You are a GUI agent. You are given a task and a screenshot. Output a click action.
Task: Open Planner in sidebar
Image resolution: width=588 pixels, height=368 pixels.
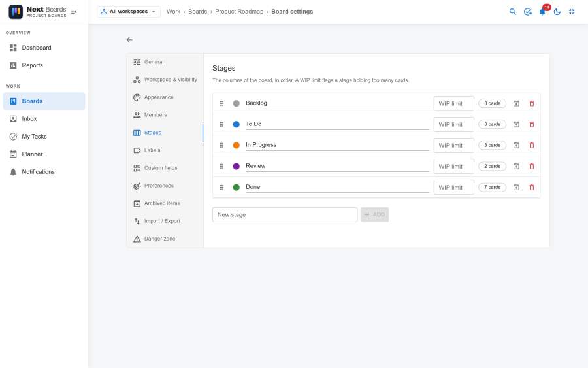(44, 154)
